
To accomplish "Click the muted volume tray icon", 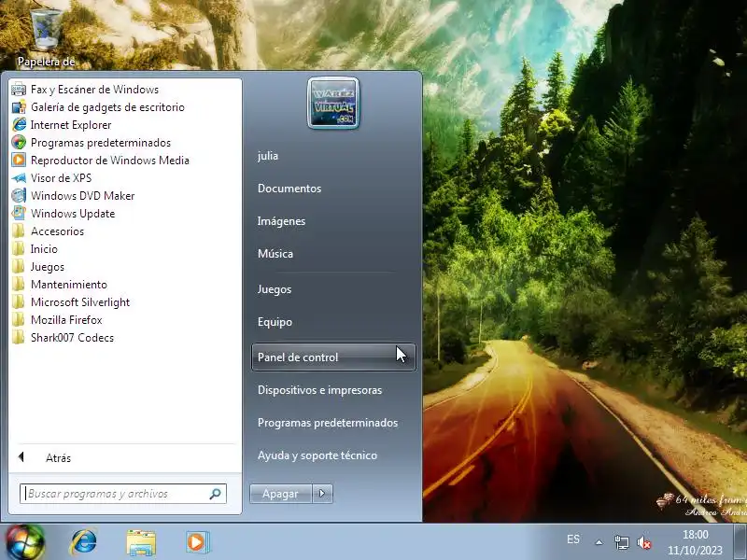I will point(644,542).
